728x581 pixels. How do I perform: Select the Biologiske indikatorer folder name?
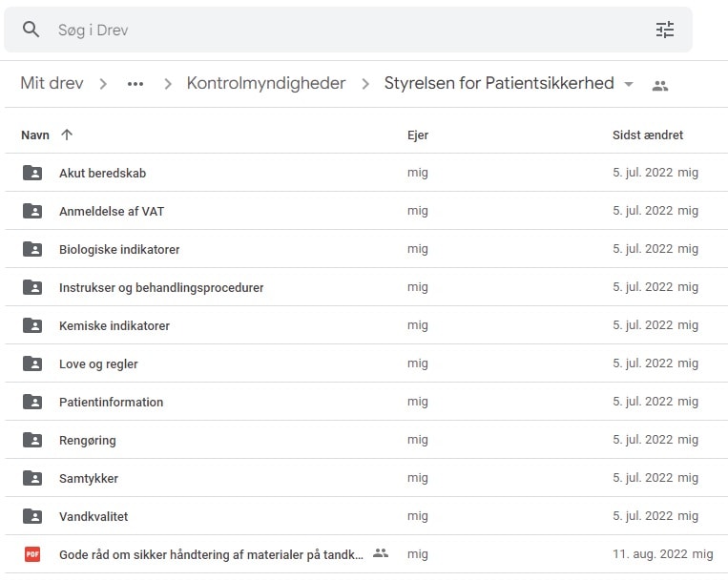tap(119, 249)
